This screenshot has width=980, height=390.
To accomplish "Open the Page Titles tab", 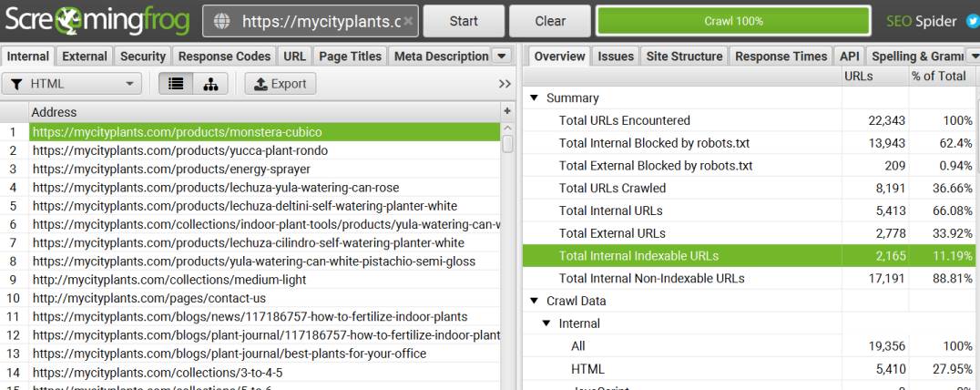I will [x=350, y=56].
